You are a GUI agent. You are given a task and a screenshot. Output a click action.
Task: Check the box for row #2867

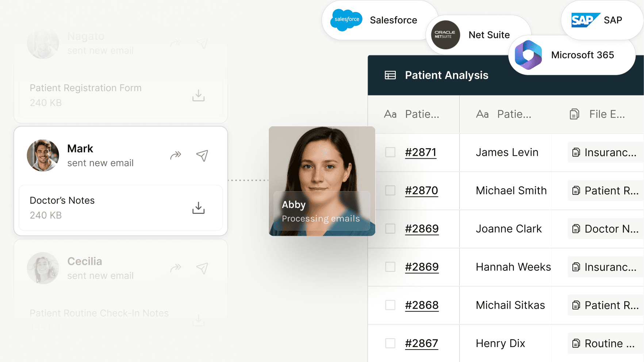pos(390,343)
